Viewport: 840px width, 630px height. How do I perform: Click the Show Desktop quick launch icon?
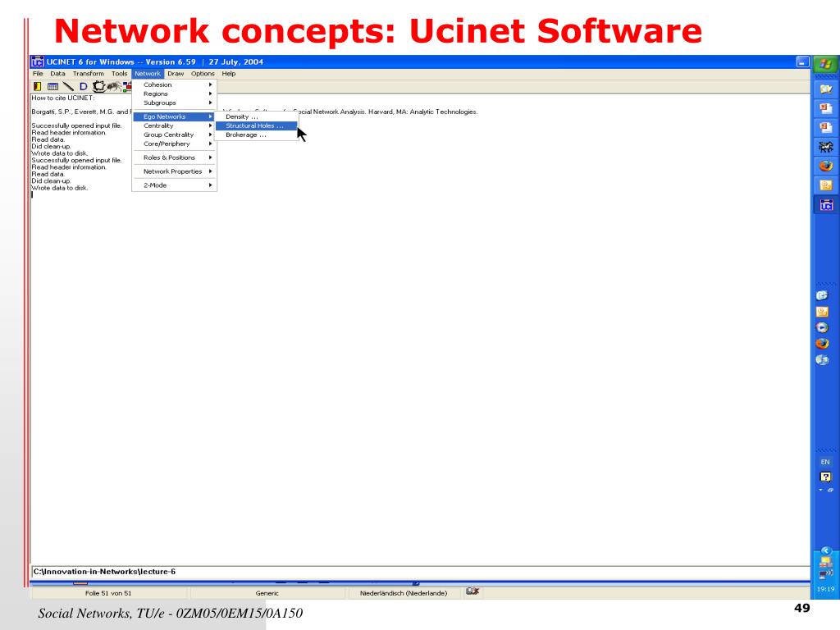[822, 360]
